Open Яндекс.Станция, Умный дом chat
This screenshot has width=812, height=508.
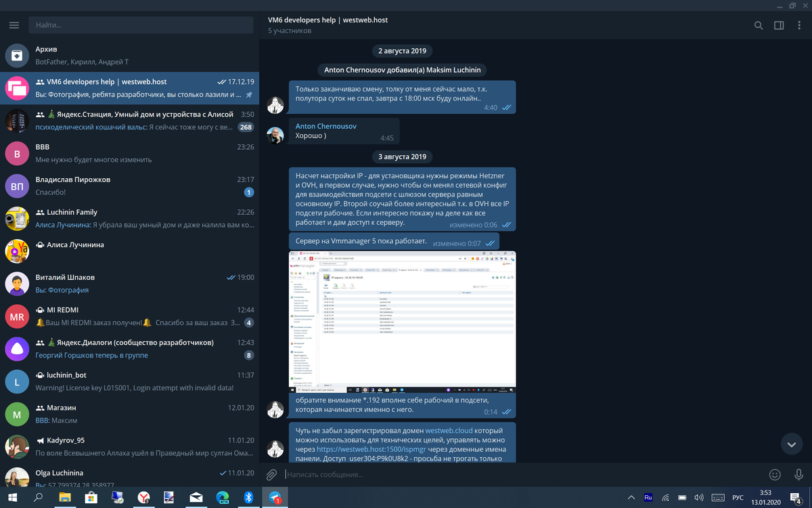pyautogui.click(x=129, y=121)
